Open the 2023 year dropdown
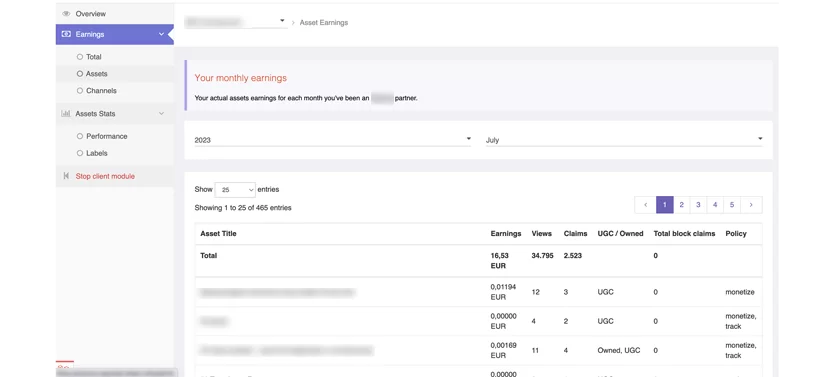 (332, 140)
